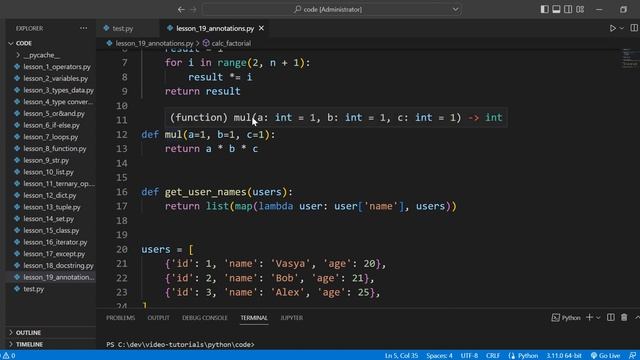Open lesson_15_class.py file
This screenshot has width=640, height=360.
[51, 231]
